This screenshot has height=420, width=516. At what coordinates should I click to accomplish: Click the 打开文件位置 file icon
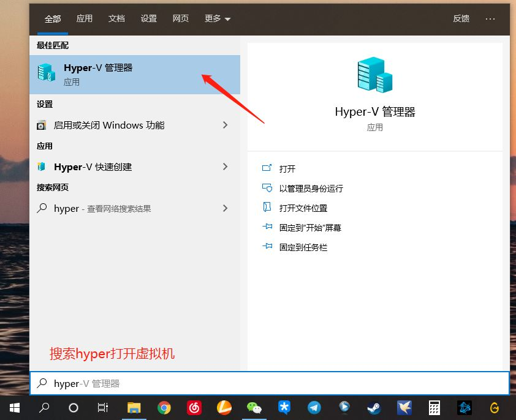(267, 207)
